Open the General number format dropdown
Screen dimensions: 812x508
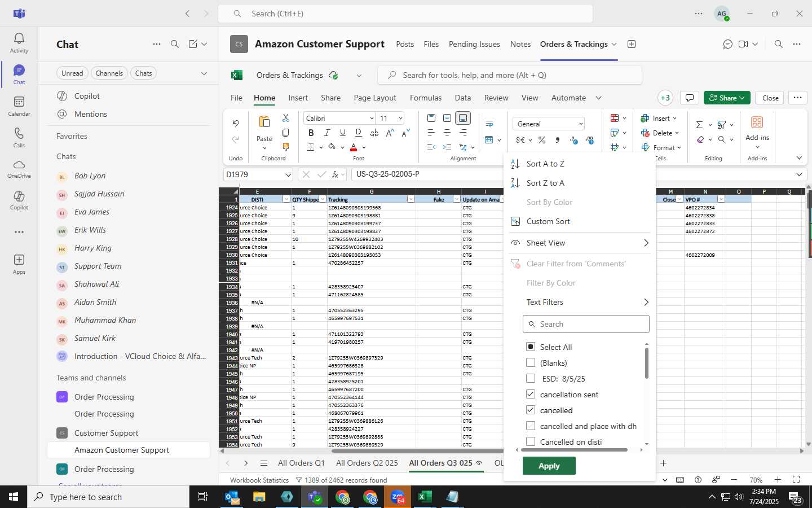coord(580,124)
